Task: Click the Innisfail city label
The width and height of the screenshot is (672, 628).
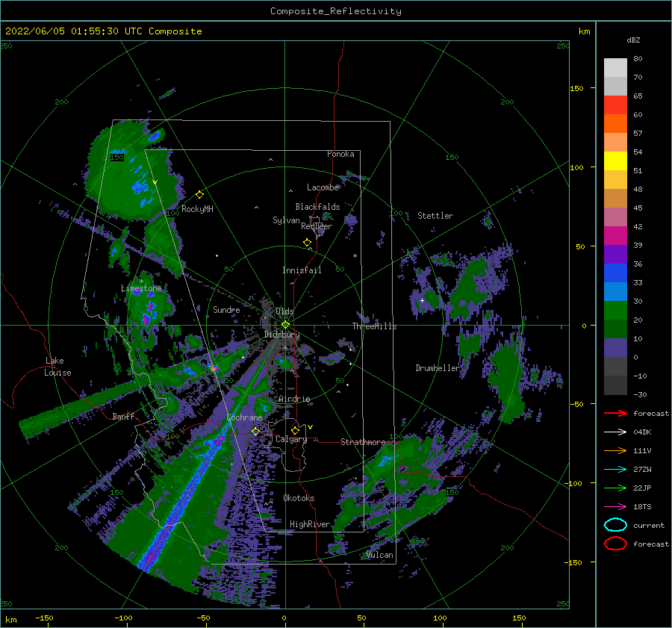Action: 302,270
